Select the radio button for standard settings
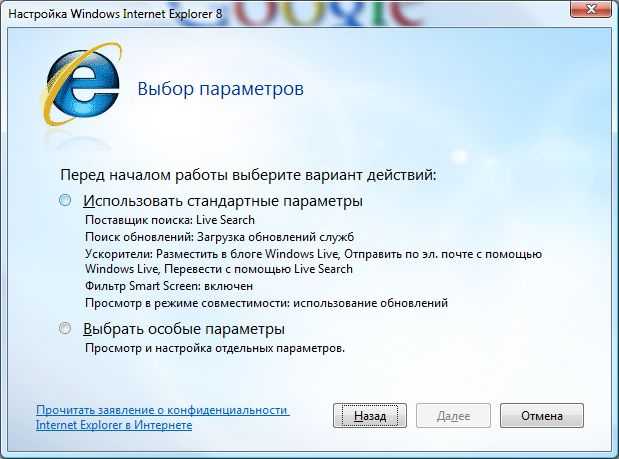 pyautogui.click(x=65, y=200)
